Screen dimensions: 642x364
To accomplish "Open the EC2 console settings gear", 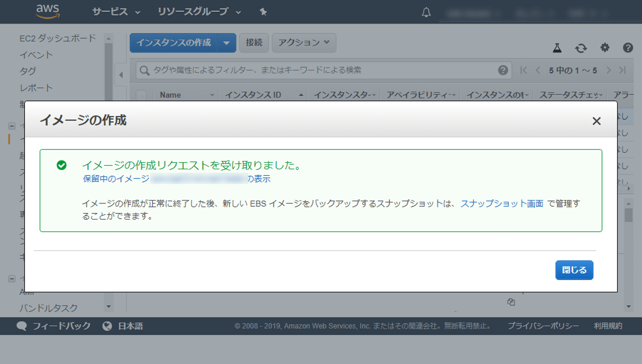I will [605, 48].
